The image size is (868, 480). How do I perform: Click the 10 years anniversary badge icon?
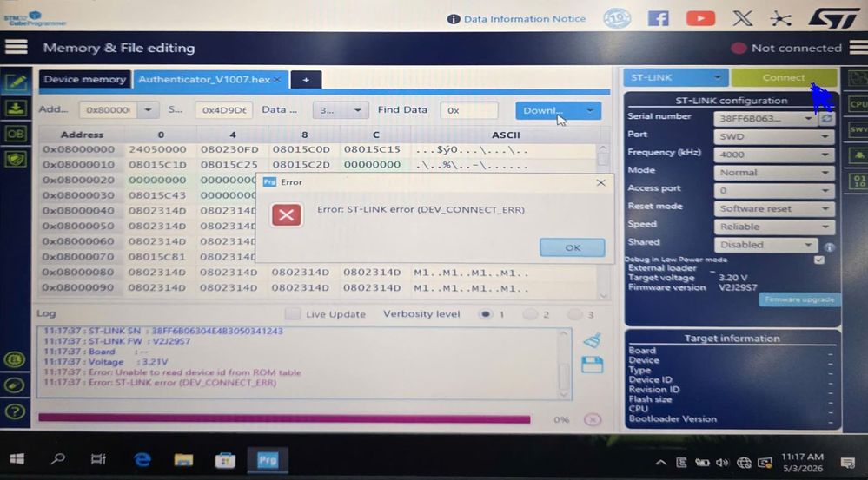pyautogui.click(x=617, y=18)
